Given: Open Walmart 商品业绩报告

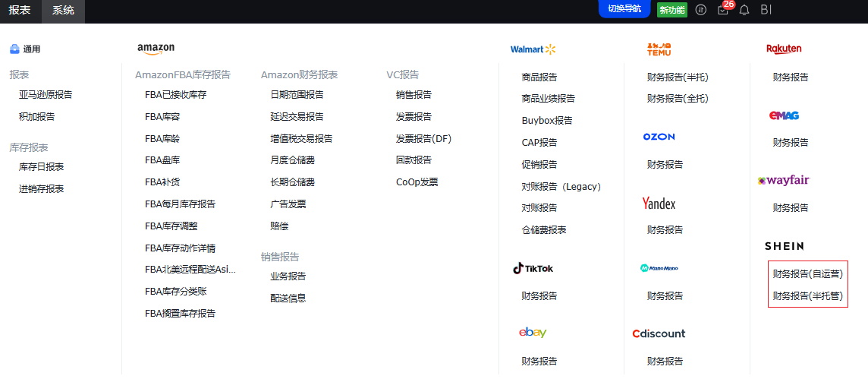Looking at the screenshot, I should pyautogui.click(x=548, y=99).
